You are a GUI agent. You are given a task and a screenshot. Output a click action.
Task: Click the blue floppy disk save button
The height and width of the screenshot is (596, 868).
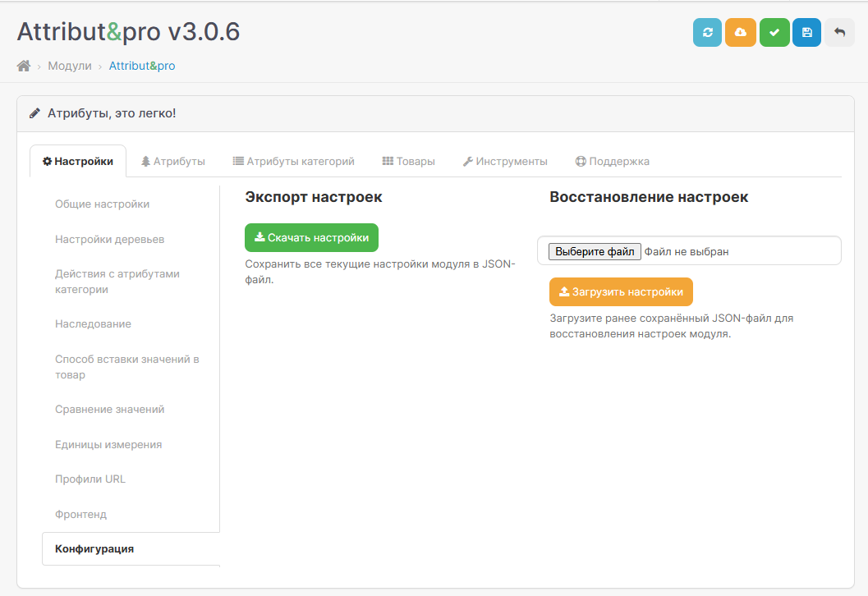tap(806, 33)
